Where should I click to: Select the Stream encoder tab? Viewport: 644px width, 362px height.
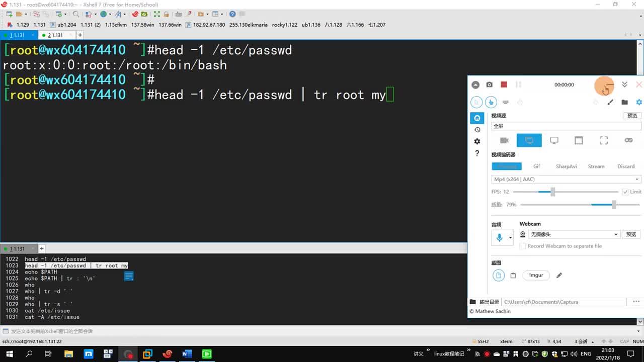(596, 166)
